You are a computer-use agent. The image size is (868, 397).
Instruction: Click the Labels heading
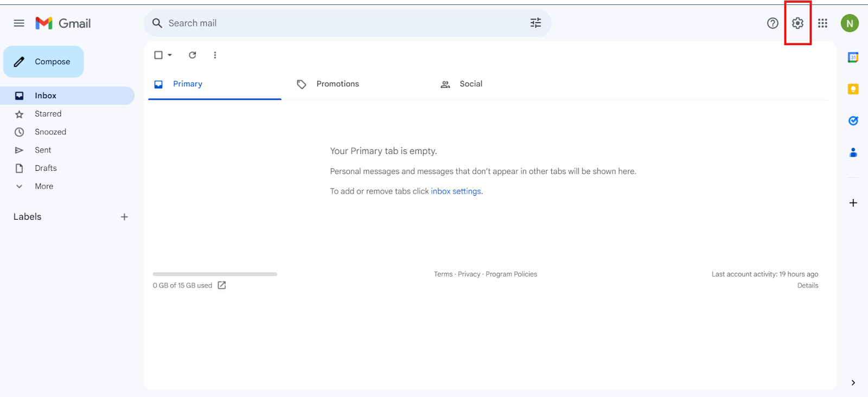click(x=28, y=217)
